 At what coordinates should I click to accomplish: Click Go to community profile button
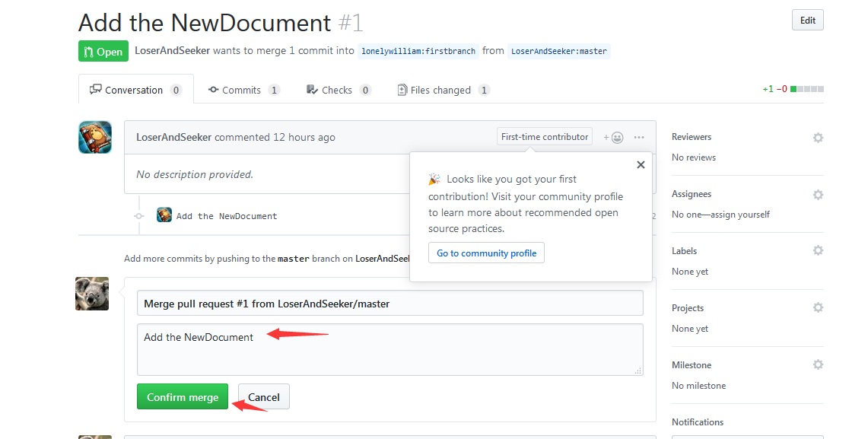(487, 253)
